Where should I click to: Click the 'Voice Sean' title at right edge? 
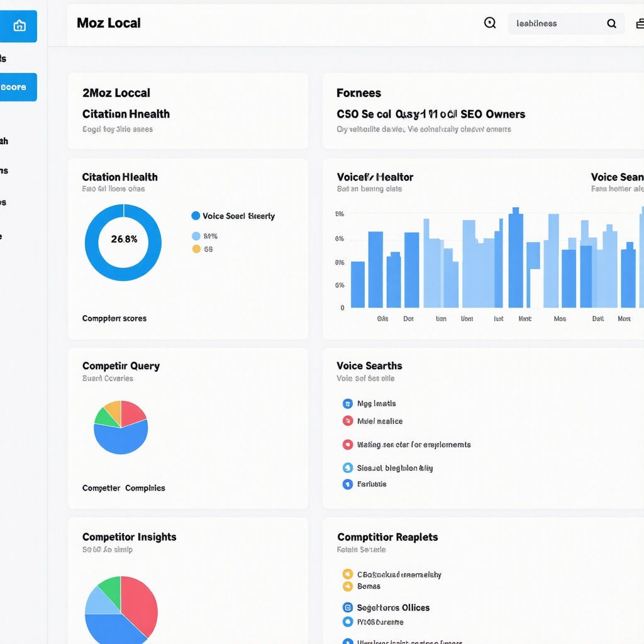tap(618, 177)
